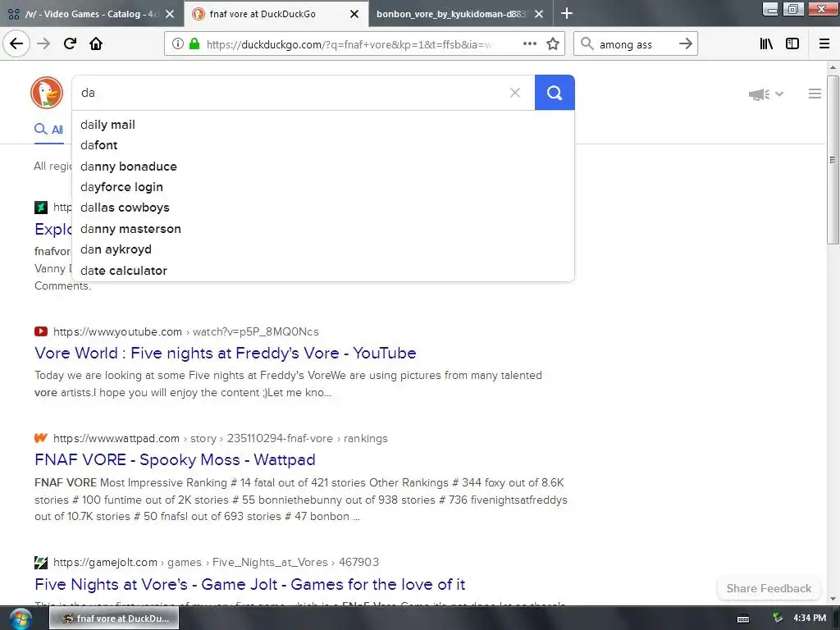Submit the Firefox search box arrow
The height and width of the screenshot is (630, 840).
coord(685,44)
